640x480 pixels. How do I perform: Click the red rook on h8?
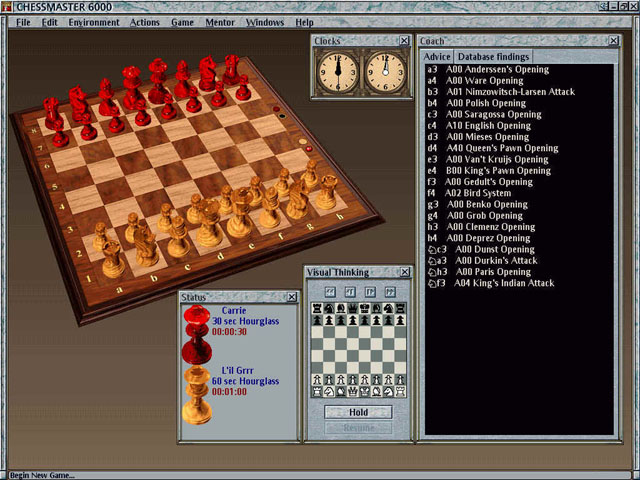(x=231, y=69)
